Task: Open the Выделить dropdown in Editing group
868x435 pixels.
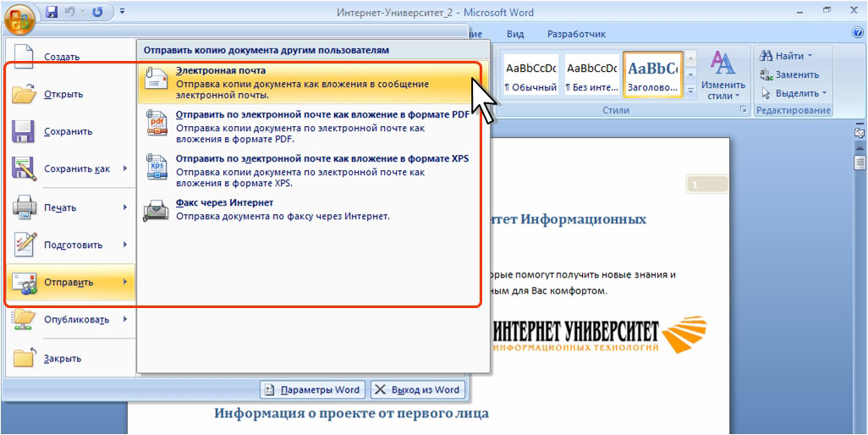Action: click(x=794, y=93)
